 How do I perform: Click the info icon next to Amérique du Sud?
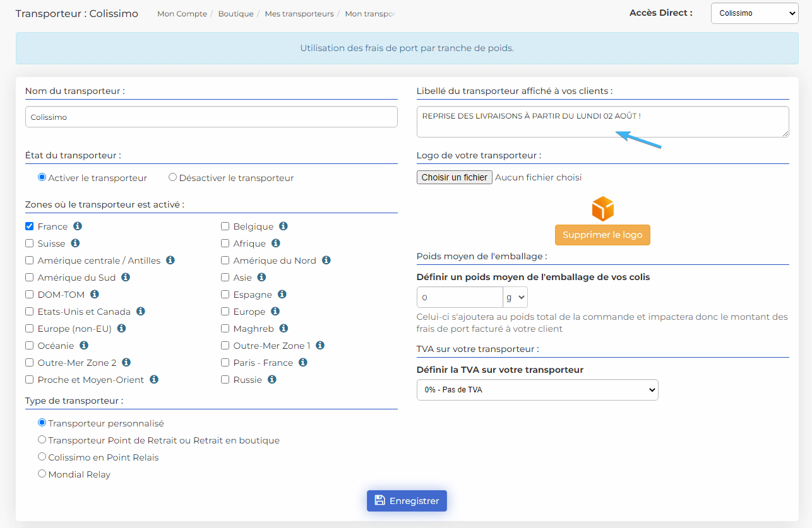click(126, 277)
